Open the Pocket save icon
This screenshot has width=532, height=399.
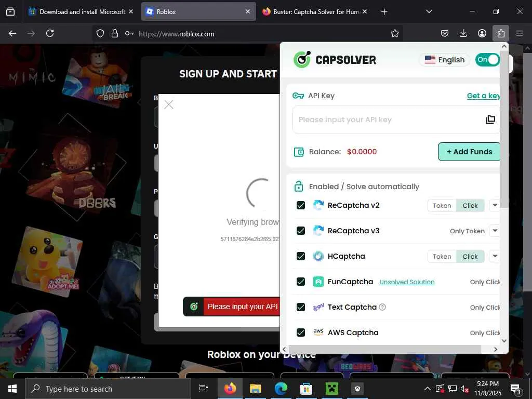click(445, 33)
